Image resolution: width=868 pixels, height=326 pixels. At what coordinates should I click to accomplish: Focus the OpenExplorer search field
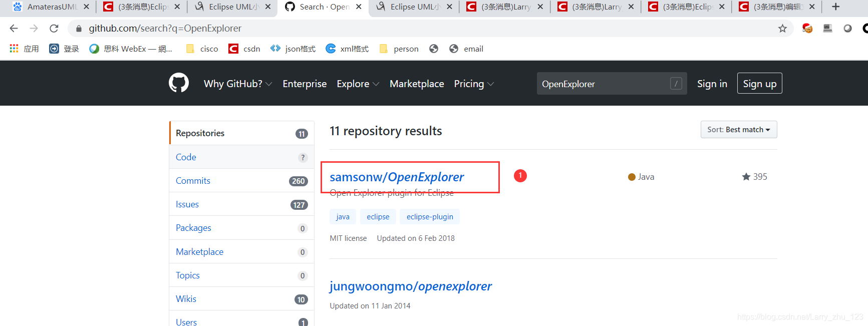612,84
